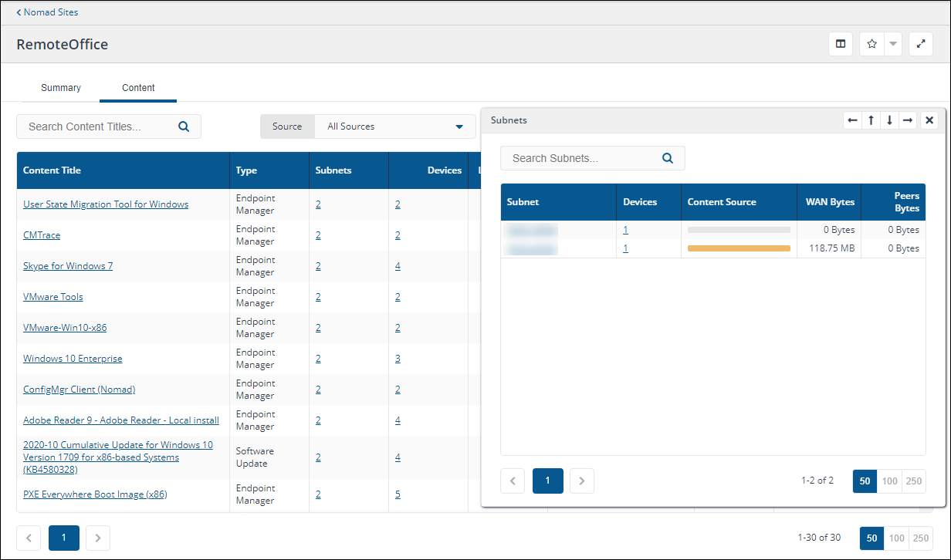Image resolution: width=951 pixels, height=560 pixels.
Task: Dock Subnets panel left with arrow icon
Action: tap(852, 120)
